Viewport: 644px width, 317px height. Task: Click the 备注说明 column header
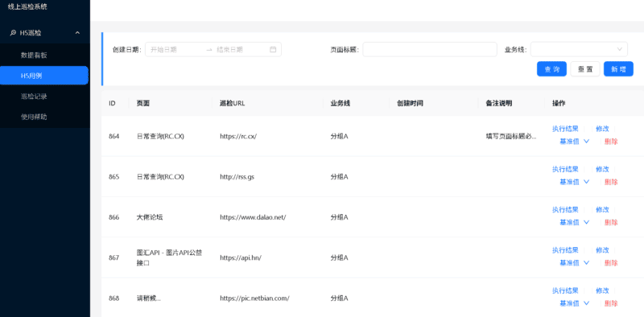[x=498, y=104]
